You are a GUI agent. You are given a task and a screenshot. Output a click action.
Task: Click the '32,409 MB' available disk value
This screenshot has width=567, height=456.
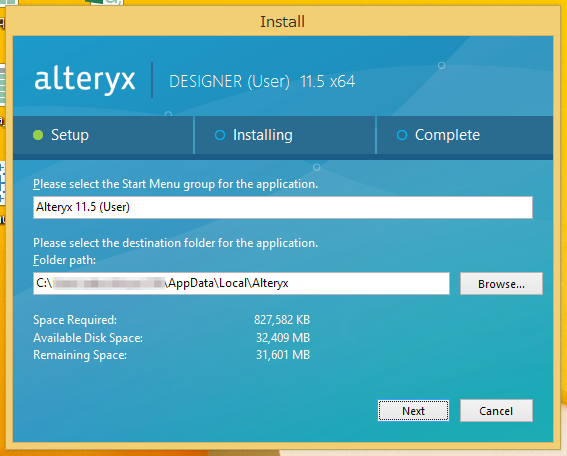(283, 338)
